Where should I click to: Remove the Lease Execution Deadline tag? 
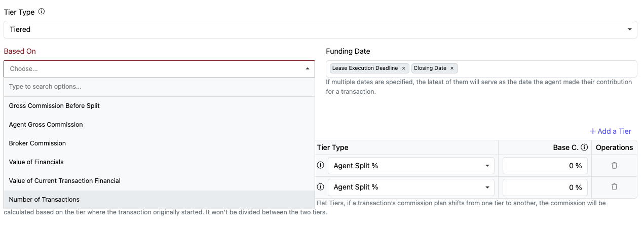click(x=403, y=68)
